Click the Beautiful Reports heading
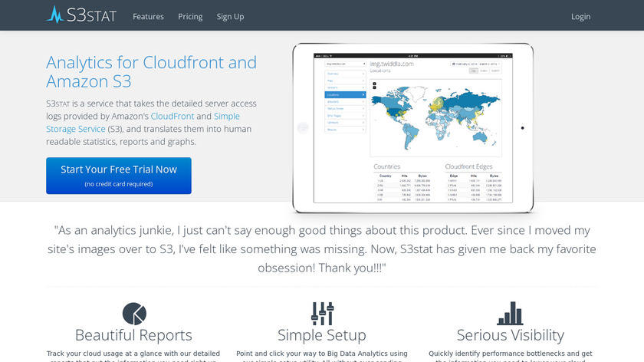The image size is (644, 362). coord(133,335)
